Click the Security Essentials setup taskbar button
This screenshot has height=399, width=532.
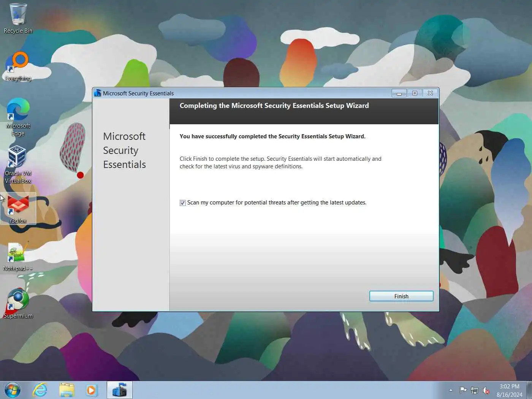pyautogui.click(x=120, y=390)
